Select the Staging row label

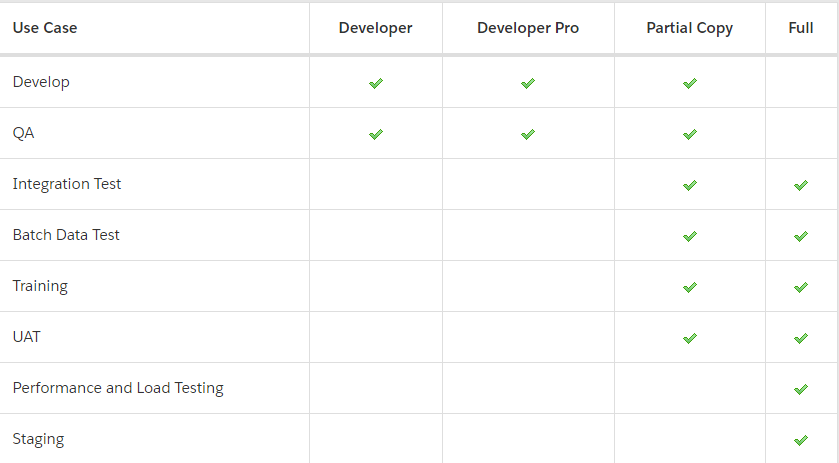click(39, 439)
